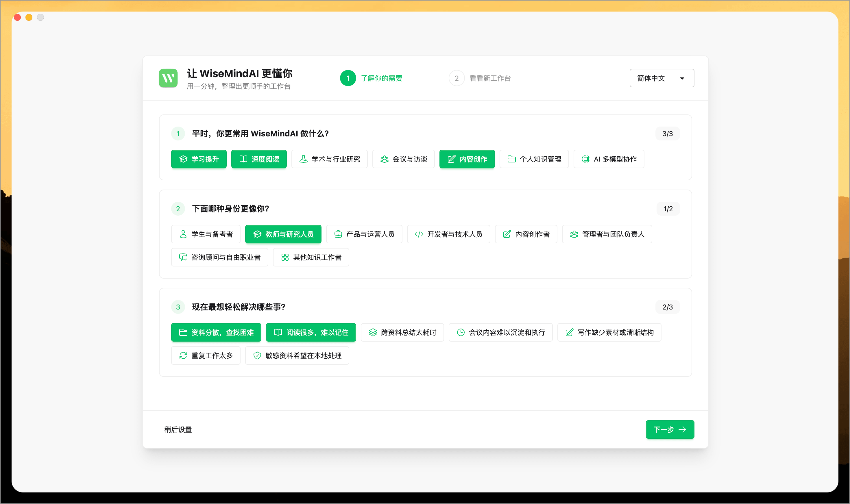Screen dimensions: 850x504
Task: Click the clock icon on 会议内容难以沉淀和执行
Action: click(461, 332)
